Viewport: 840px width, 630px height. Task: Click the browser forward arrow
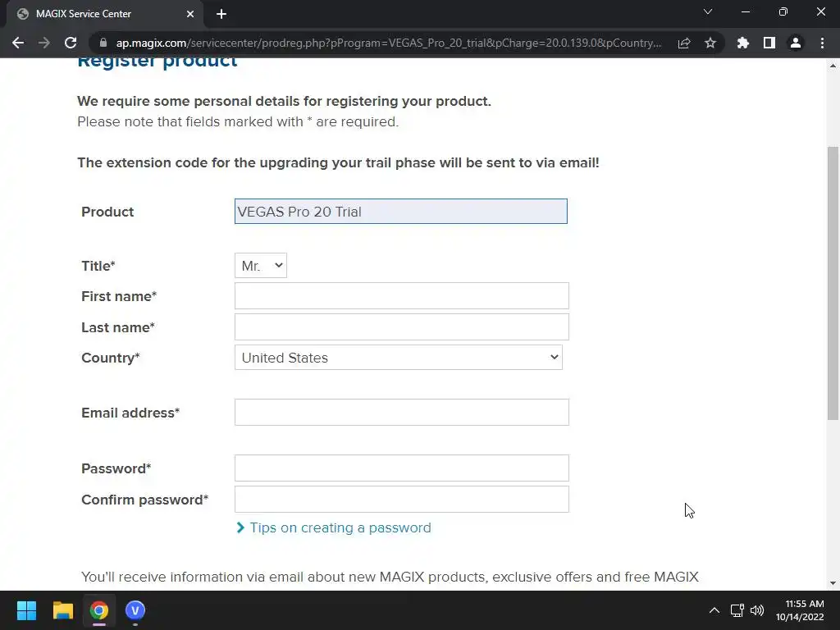coord(44,43)
